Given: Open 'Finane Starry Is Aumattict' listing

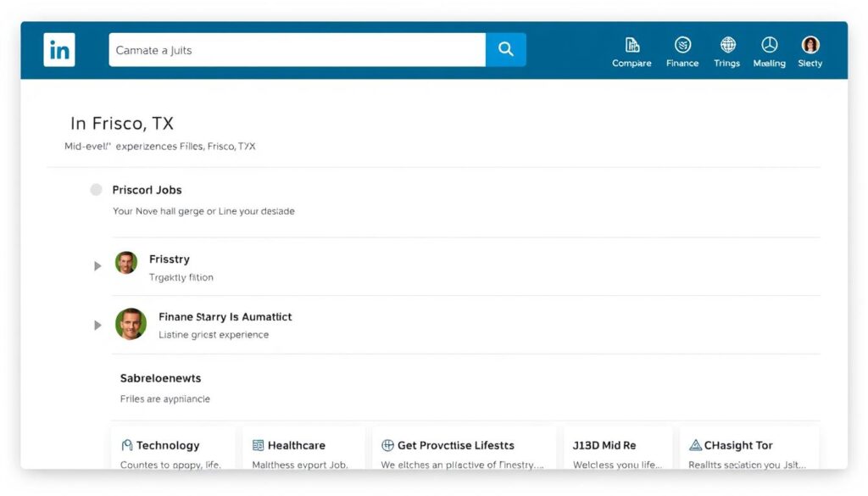Looking at the screenshot, I should click(225, 316).
